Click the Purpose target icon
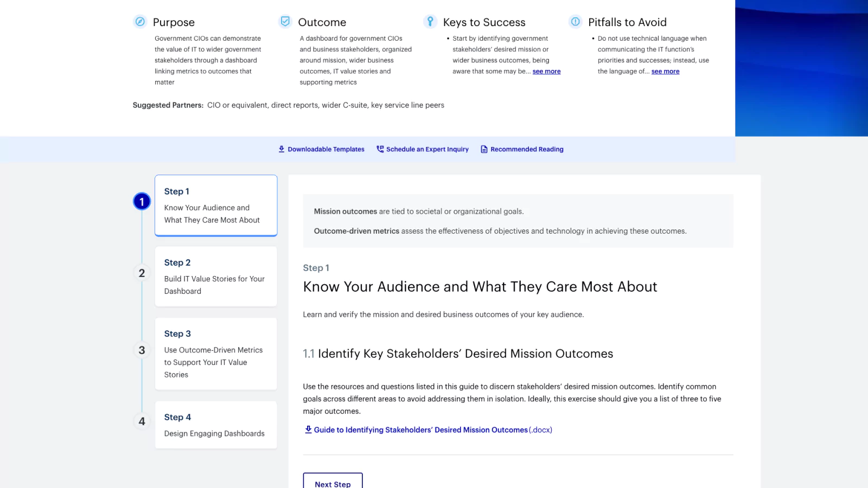 pyautogui.click(x=141, y=22)
